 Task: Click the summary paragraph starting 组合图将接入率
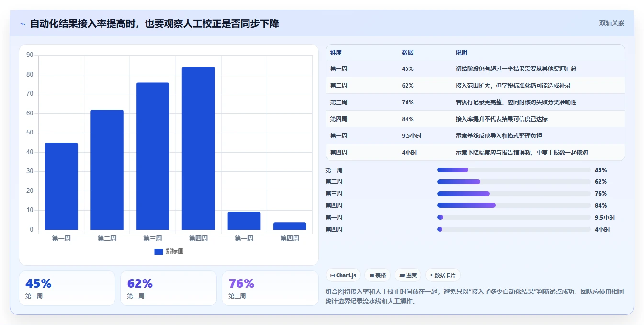point(475,296)
